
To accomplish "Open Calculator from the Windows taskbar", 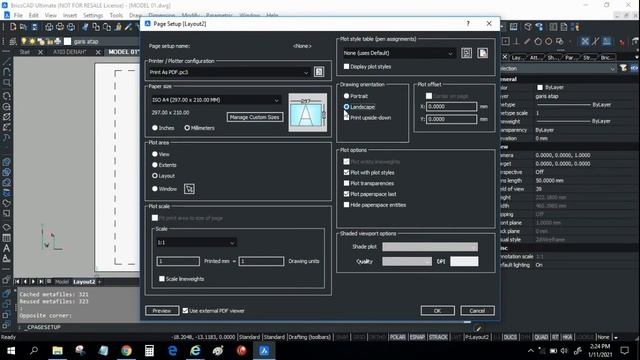I will [x=149, y=350].
